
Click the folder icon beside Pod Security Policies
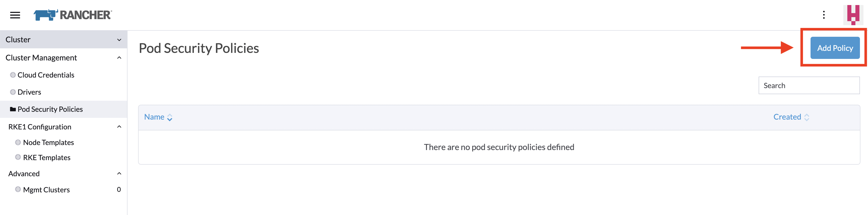[x=13, y=109]
